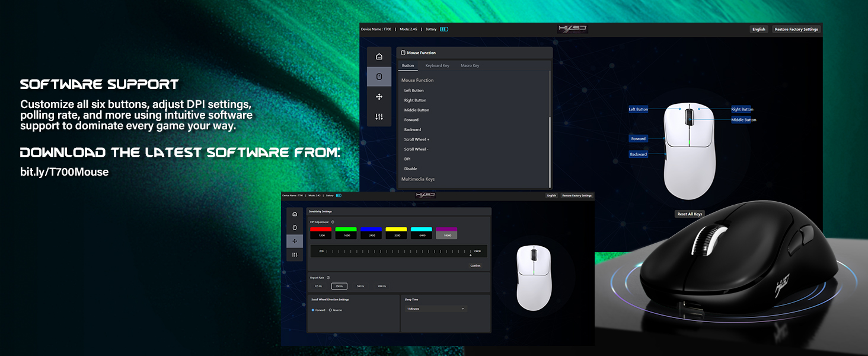Open the English language selector in the Sensitivity Settings window
The width and height of the screenshot is (868, 356).
[551, 195]
